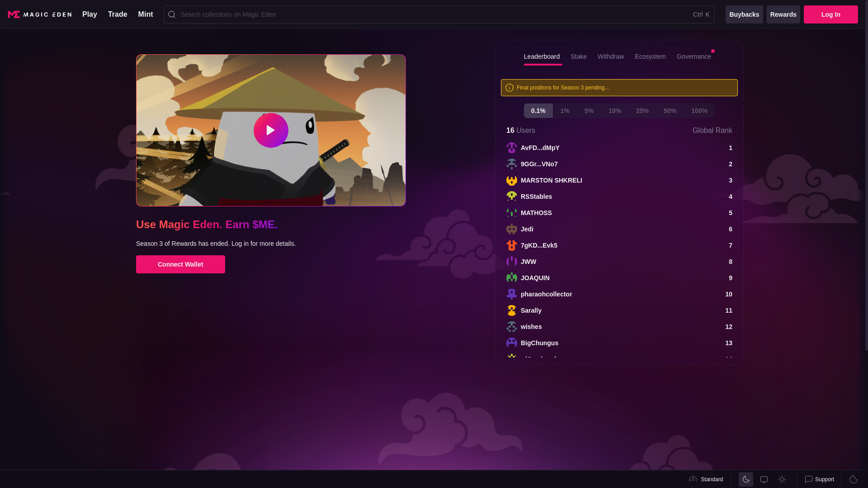Open the Governance tab
Viewport: 868px width, 488px height.
(x=694, y=56)
